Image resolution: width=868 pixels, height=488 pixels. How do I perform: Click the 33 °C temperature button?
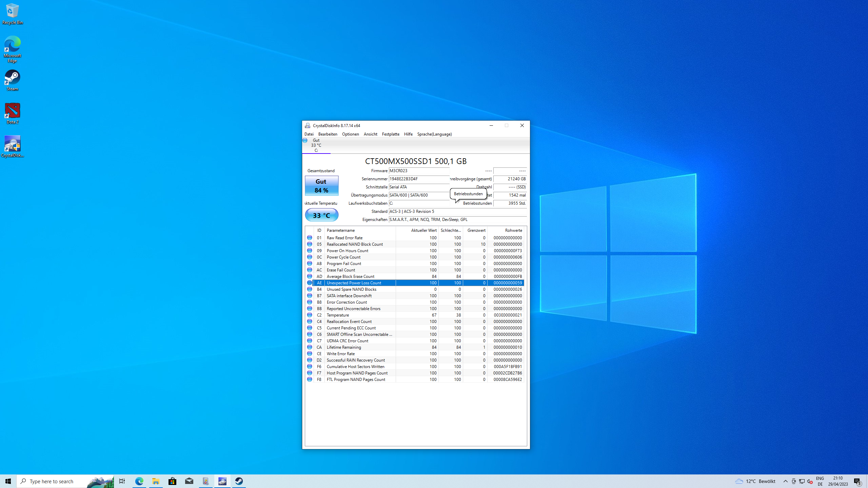coord(321,215)
